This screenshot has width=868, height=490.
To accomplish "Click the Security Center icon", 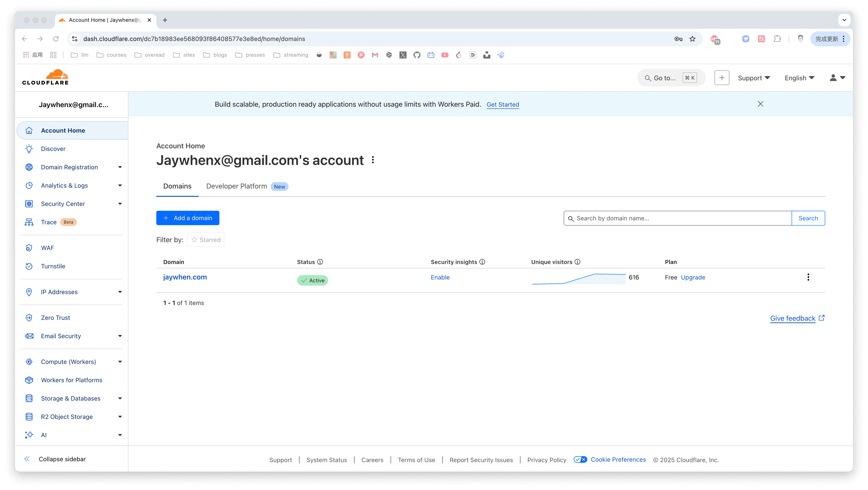I will tap(29, 204).
